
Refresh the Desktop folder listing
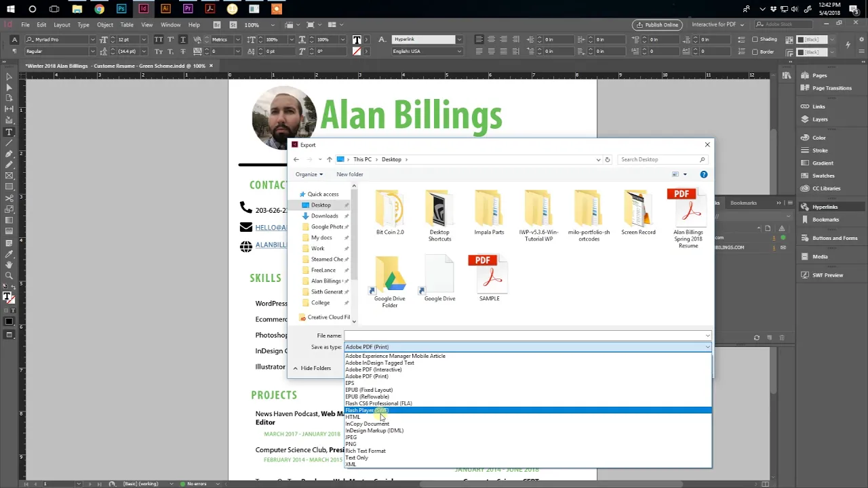[x=607, y=159]
